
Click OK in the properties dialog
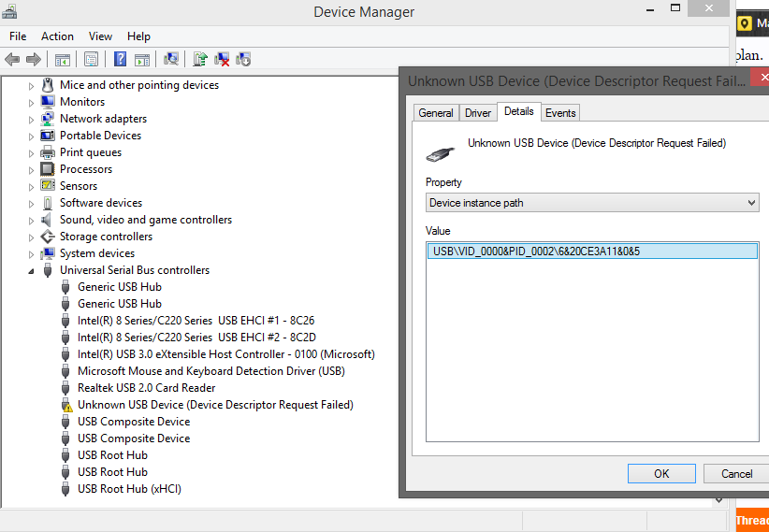661,474
